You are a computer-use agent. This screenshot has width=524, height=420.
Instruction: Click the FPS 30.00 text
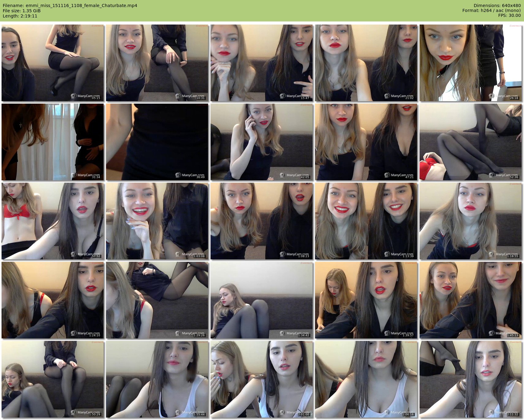point(509,15)
